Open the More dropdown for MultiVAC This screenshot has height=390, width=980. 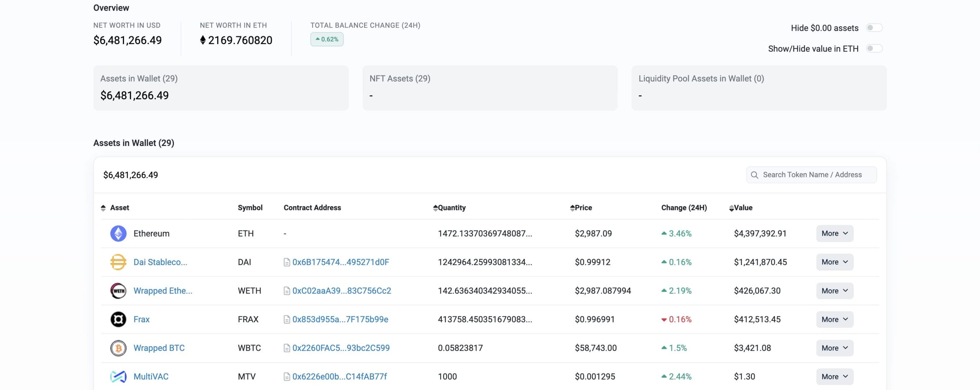coord(834,376)
